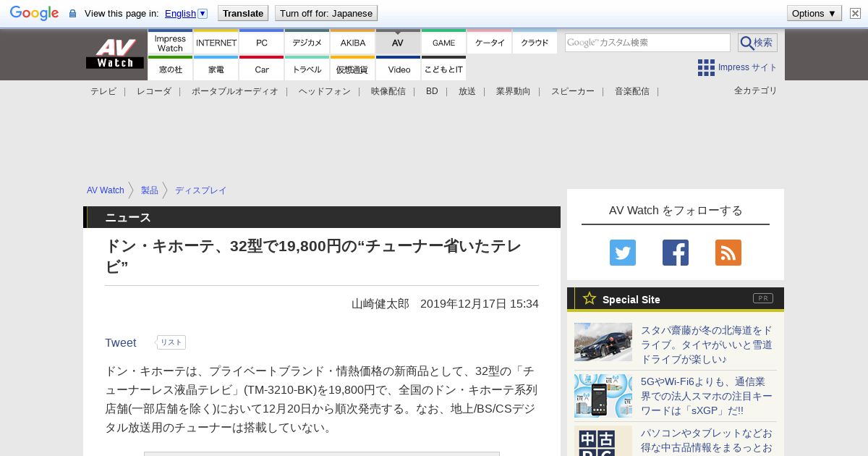Viewport: 868px width, 456px height.
Task: Open the Impress site grid icon
Action: (x=706, y=67)
